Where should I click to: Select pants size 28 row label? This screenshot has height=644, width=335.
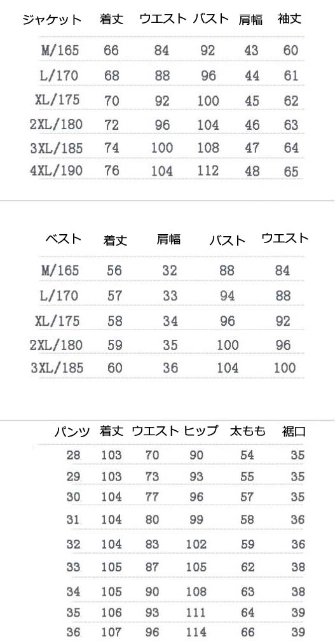point(74,454)
